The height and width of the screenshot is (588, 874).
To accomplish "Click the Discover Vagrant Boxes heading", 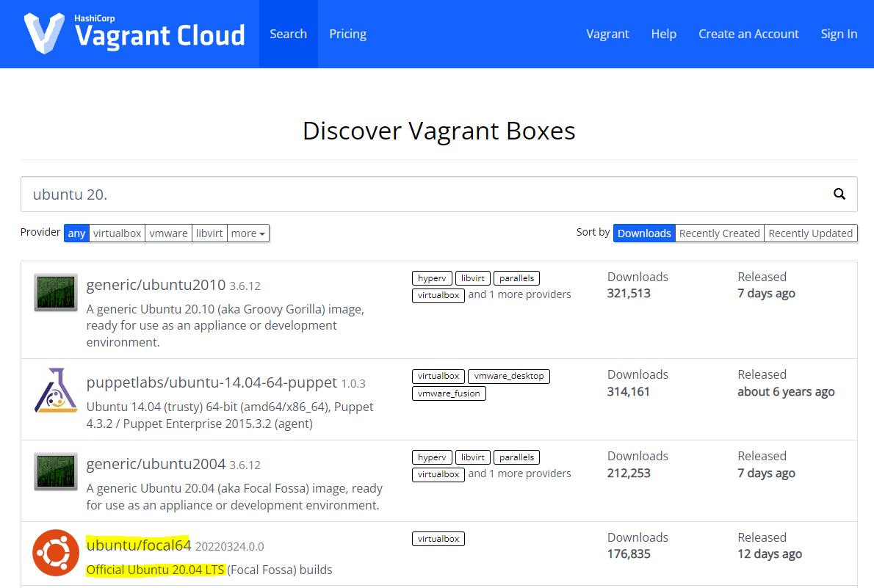I will [x=438, y=131].
